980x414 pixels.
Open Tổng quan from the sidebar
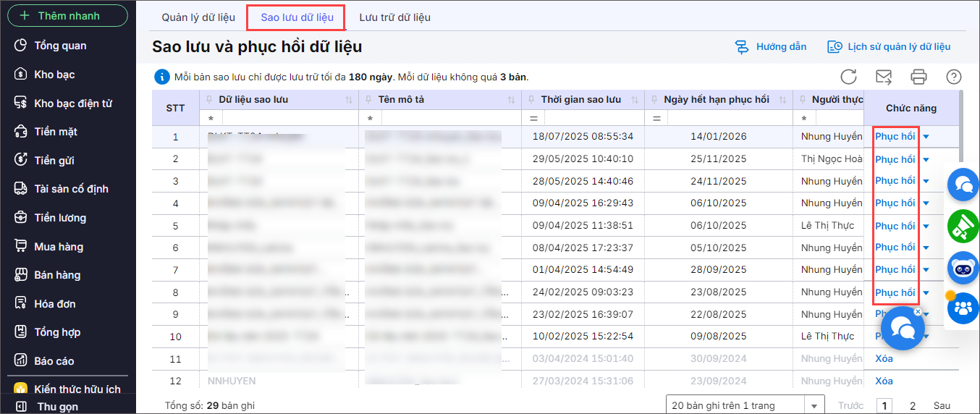tap(60, 46)
